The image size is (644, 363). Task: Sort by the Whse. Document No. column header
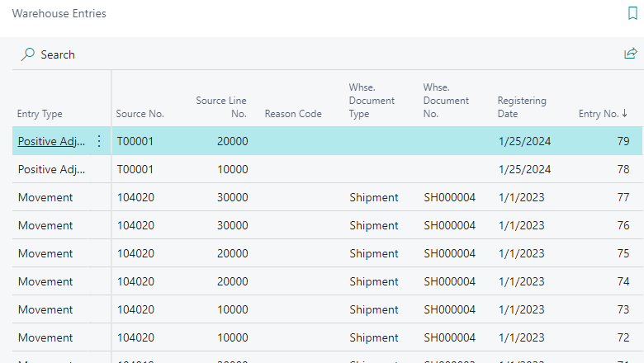pyautogui.click(x=446, y=101)
